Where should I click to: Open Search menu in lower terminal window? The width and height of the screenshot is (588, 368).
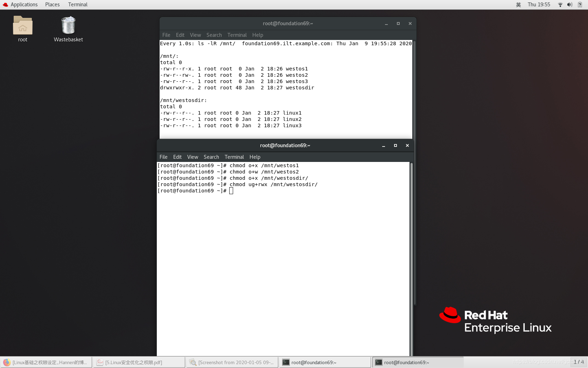click(x=211, y=157)
